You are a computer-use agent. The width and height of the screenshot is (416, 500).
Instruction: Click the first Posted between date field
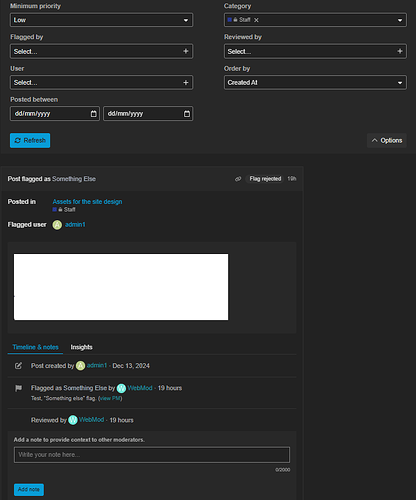[x=55, y=114]
